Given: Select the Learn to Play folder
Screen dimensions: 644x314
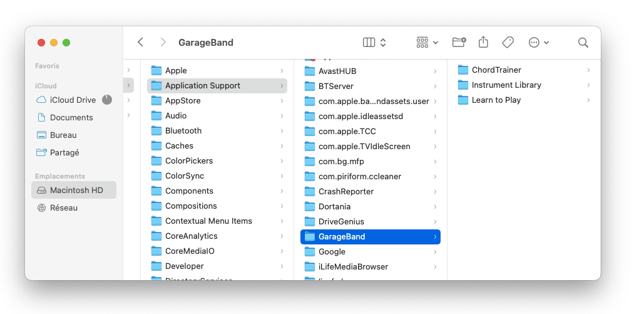Looking at the screenshot, I should click(x=524, y=100).
